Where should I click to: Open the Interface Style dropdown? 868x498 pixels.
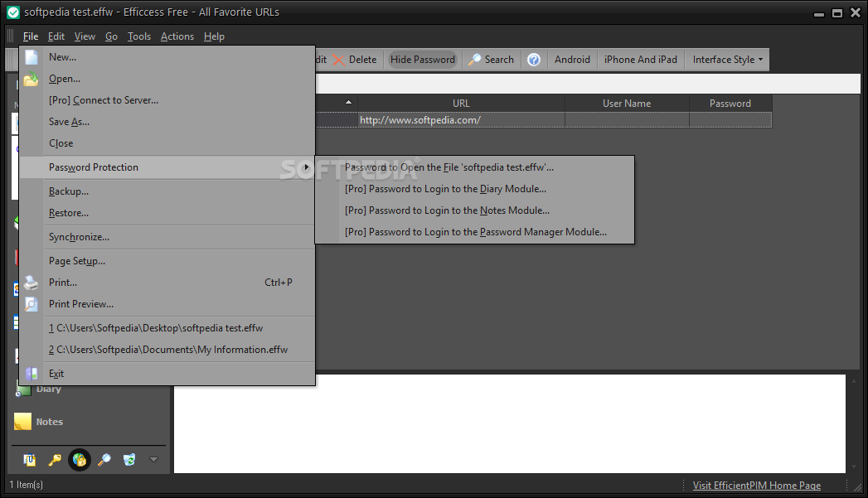[x=727, y=60]
